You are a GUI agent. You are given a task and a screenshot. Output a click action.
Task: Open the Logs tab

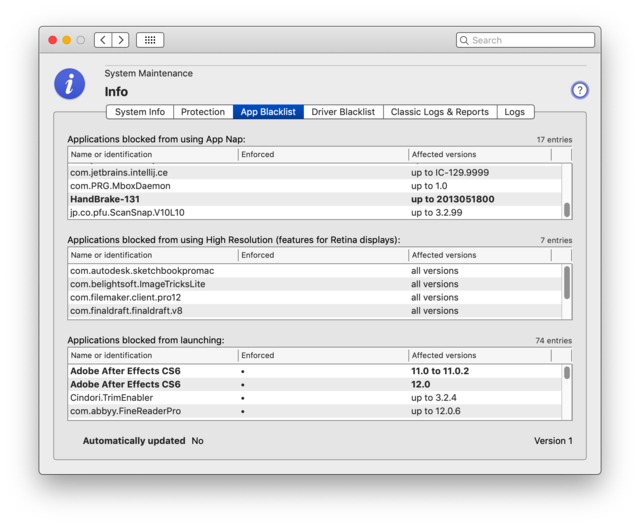coord(515,112)
